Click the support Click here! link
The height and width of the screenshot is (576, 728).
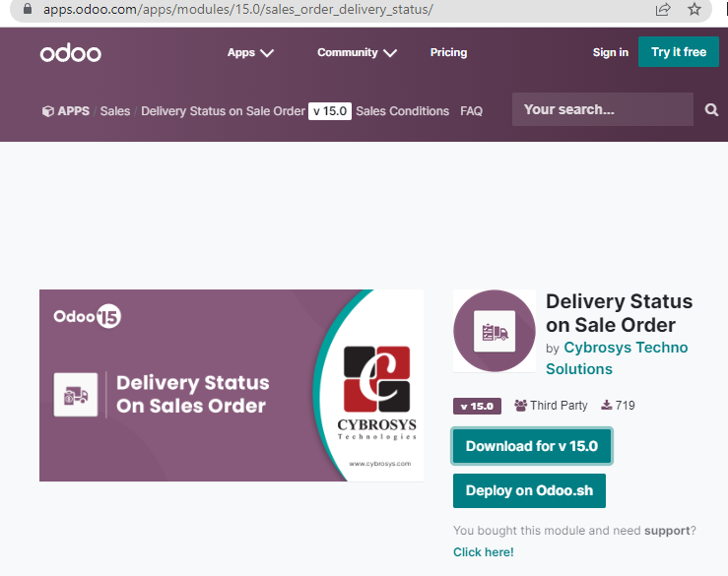tap(484, 552)
